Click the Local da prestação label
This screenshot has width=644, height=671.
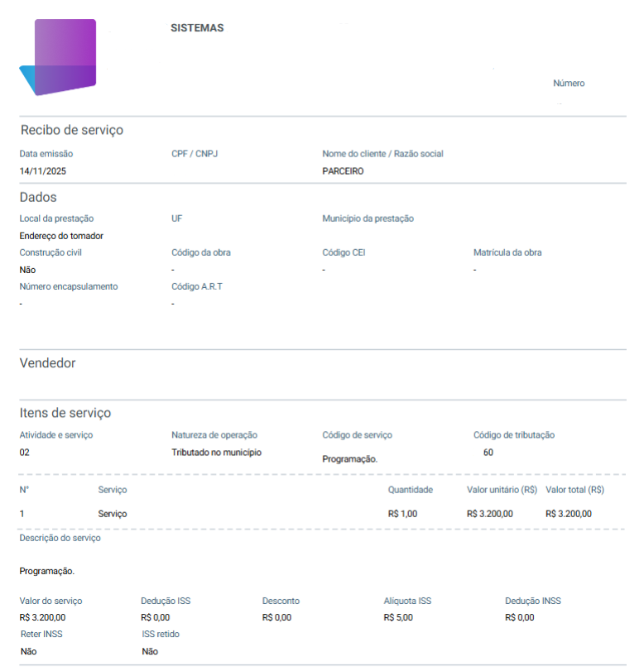tap(56, 218)
